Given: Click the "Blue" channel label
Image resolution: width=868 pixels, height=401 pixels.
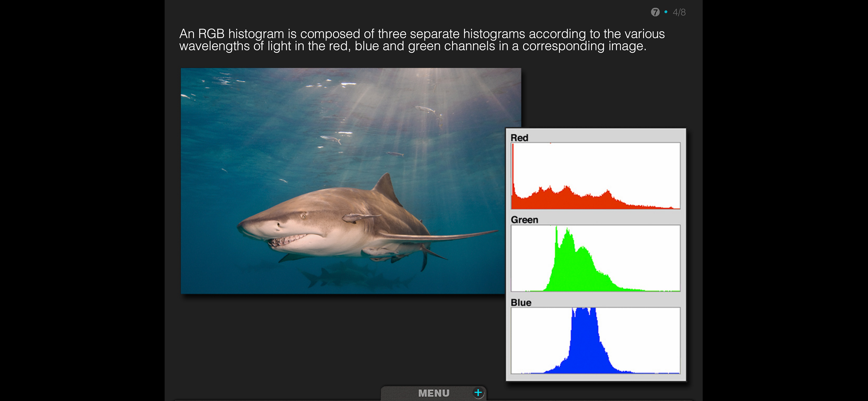Looking at the screenshot, I should (x=521, y=302).
